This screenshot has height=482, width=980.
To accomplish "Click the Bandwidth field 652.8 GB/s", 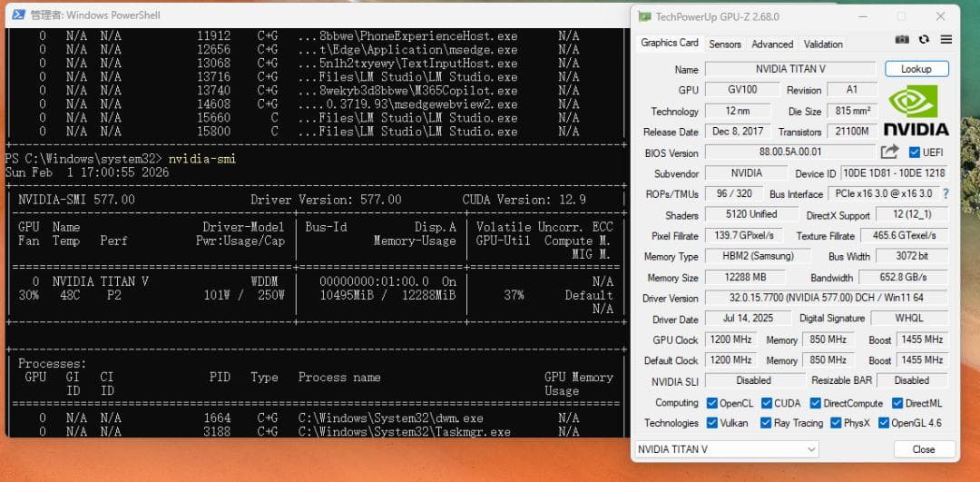I will pos(903,277).
